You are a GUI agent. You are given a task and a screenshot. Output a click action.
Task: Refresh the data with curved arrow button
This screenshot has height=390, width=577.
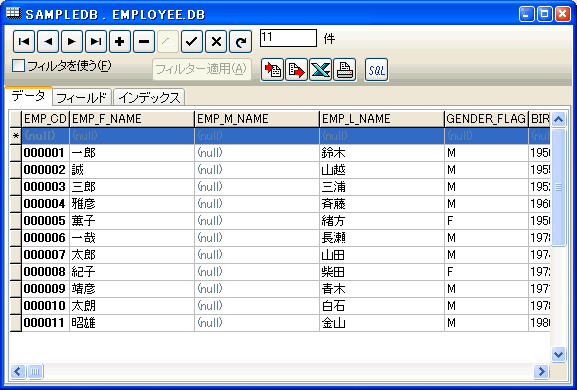[240, 41]
